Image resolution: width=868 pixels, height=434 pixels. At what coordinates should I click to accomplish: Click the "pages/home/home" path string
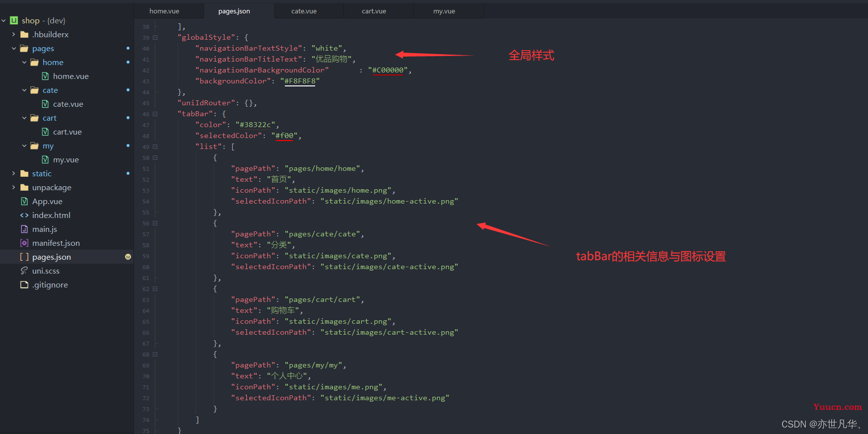click(x=323, y=168)
